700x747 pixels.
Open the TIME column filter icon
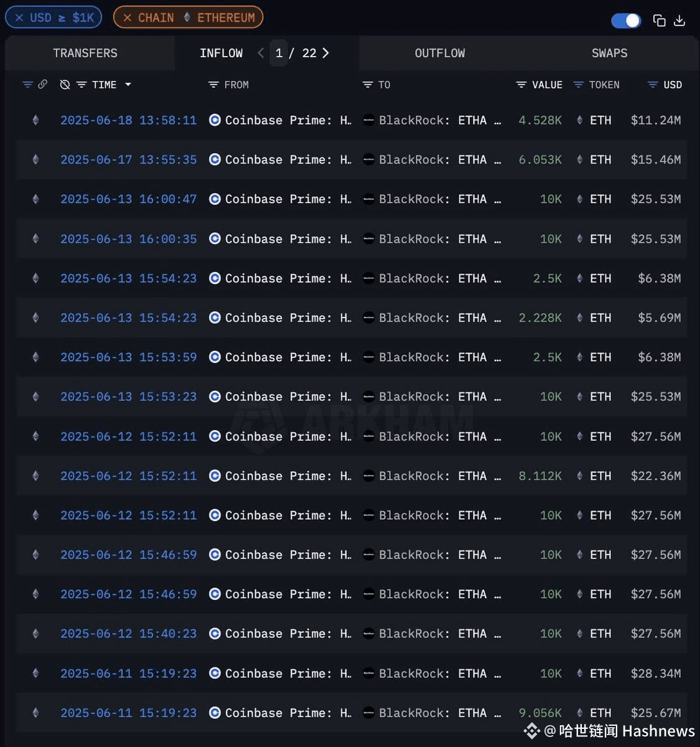point(82,84)
